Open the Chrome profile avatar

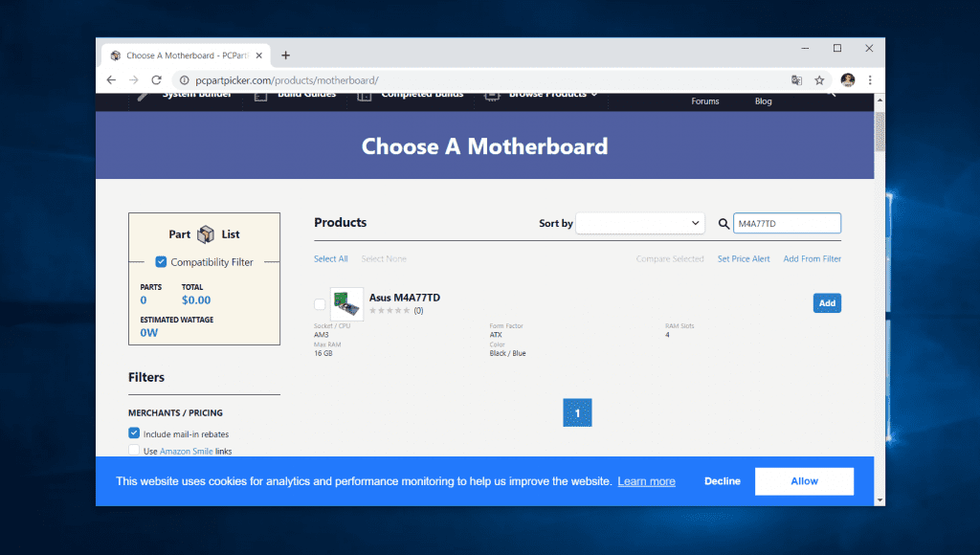pos(848,80)
